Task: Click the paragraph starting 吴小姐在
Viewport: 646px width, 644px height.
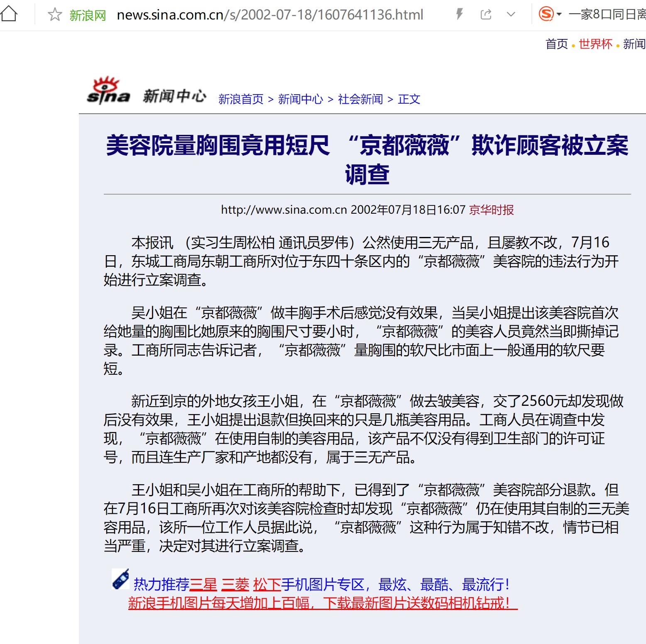Action: click(x=361, y=341)
